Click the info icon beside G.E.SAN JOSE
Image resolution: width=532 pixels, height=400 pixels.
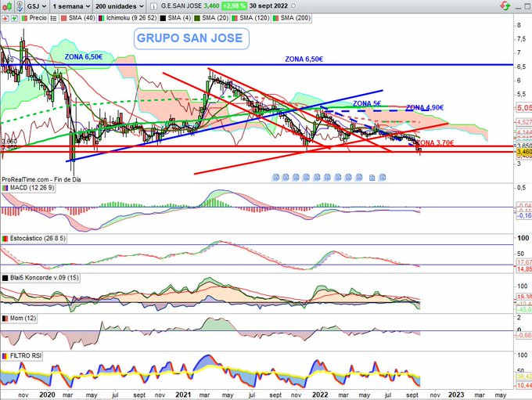click(x=153, y=6)
